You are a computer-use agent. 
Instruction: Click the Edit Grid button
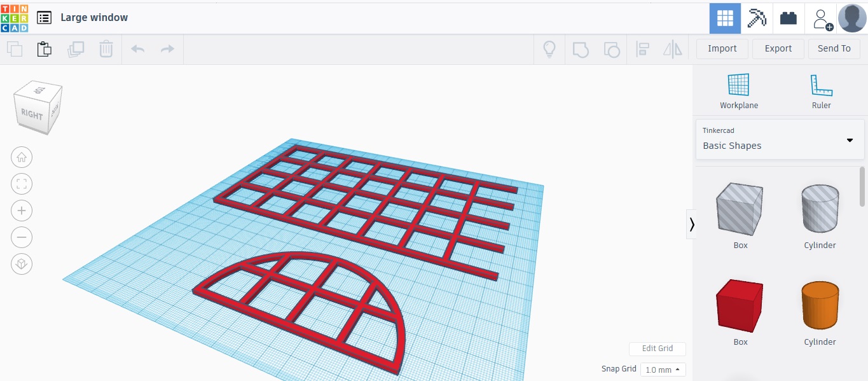point(658,349)
